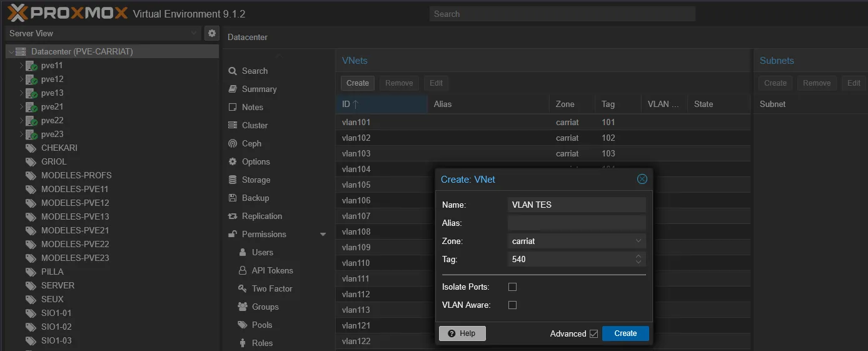Click the Backup floppy disk icon
The width and height of the screenshot is (868, 351).
click(x=233, y=198)
